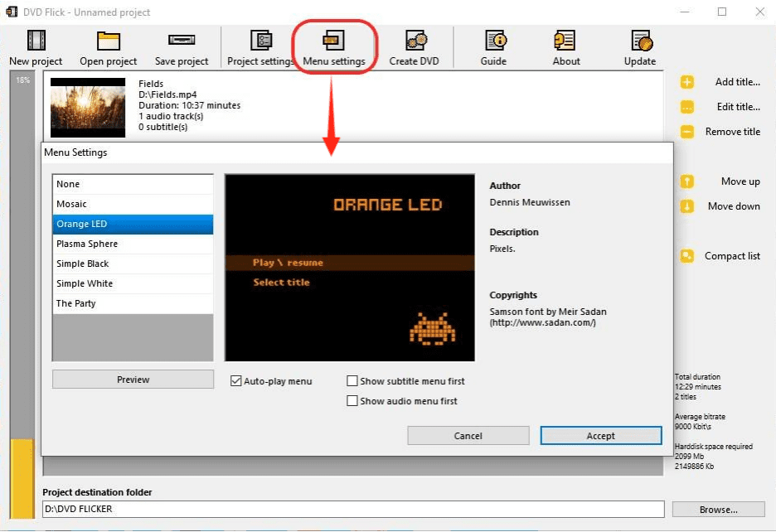The width and height of the screenshot is (776, 532).
Task: Enable Show subtitle menu first
Action: 353,381
